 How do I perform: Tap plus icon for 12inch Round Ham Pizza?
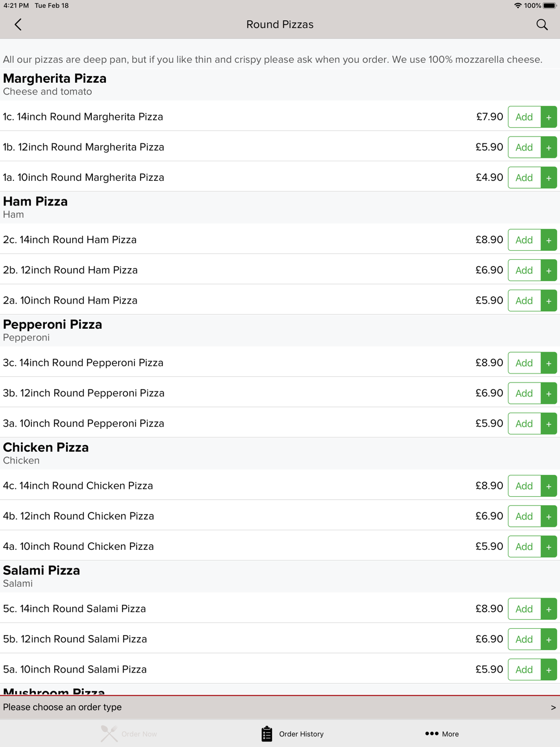pyautogui.click(x=549, y=270)
